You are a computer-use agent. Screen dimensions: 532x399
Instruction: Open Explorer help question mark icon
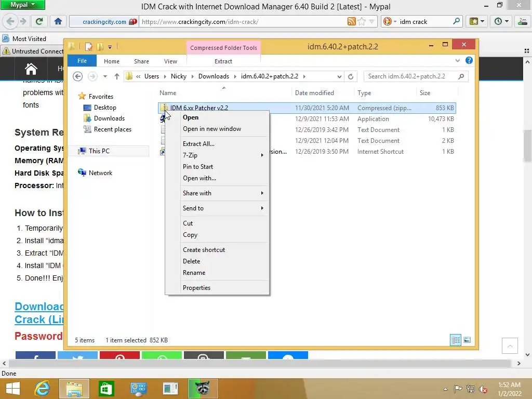point(469,60)
